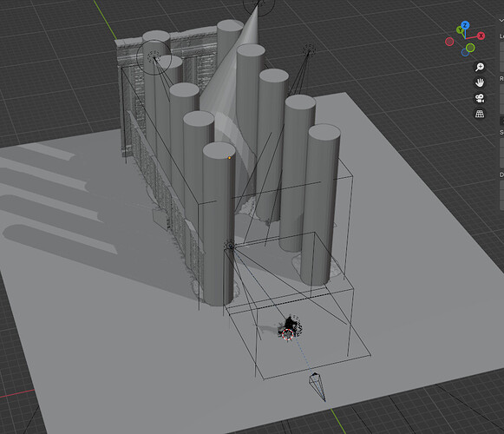
Task: Activate the zoom magnifier viewport button
Action: (x=480, y=67)
